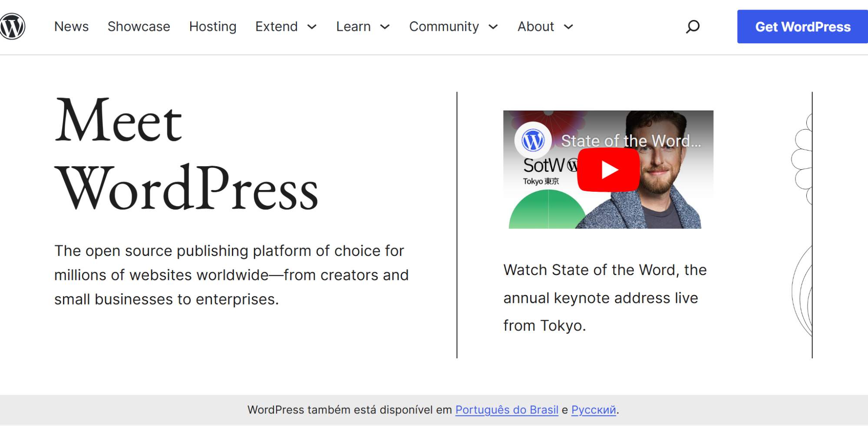The width and height of the screenshot is (868, 426).
Task: Click the About menu label
Action: pos(536,26)
